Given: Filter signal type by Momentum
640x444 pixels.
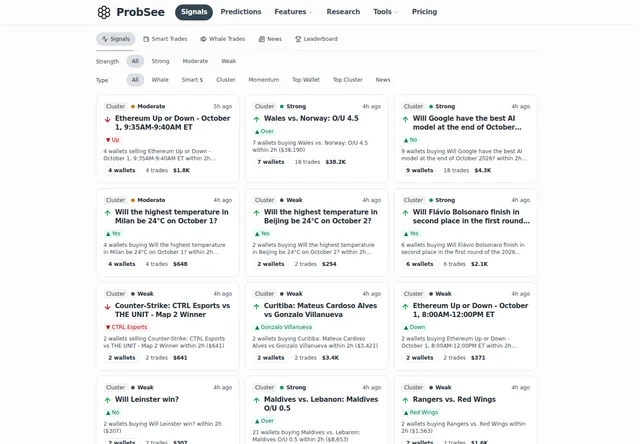Looking at the screenshot, I should point(264,80).
